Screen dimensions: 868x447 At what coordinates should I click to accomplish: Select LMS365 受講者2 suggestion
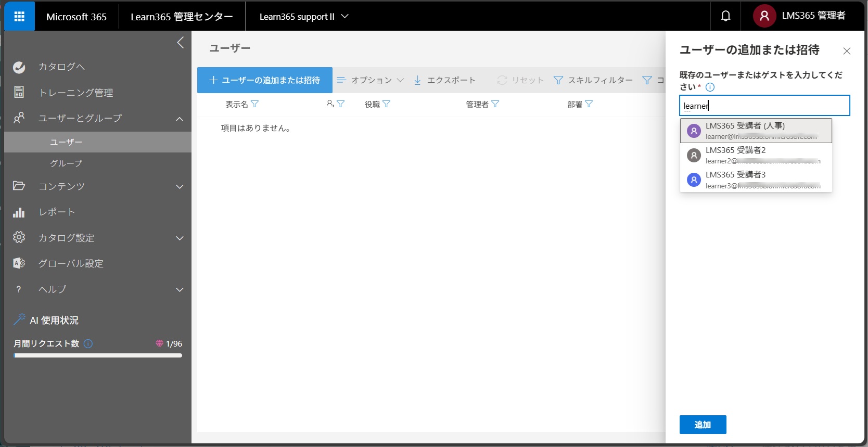click(756, 155)
